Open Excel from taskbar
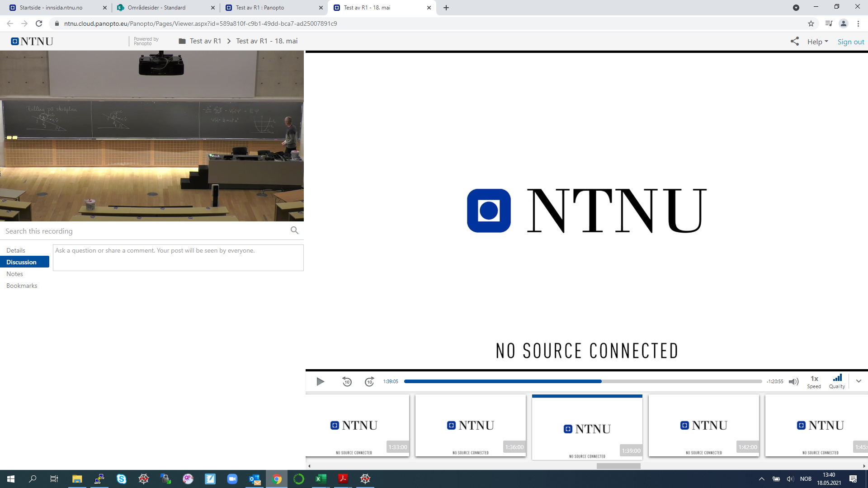 click(321, 479)
